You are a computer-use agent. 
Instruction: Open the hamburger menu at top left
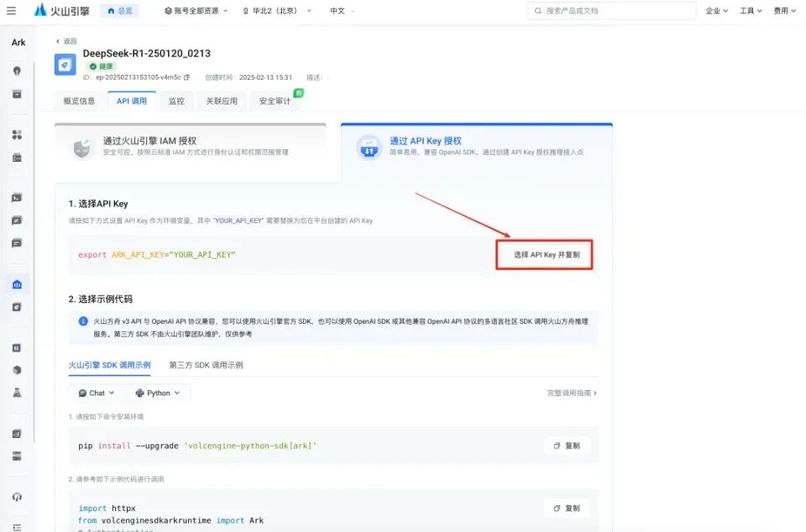(12, 11)
